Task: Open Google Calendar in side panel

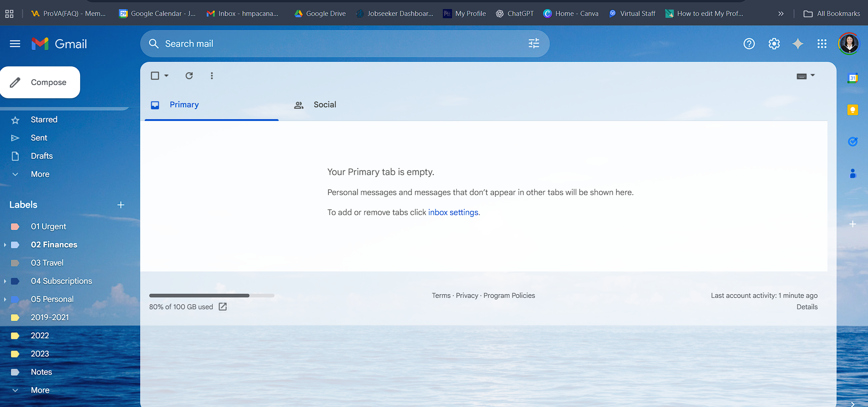Action: click(x=853, y=78)
